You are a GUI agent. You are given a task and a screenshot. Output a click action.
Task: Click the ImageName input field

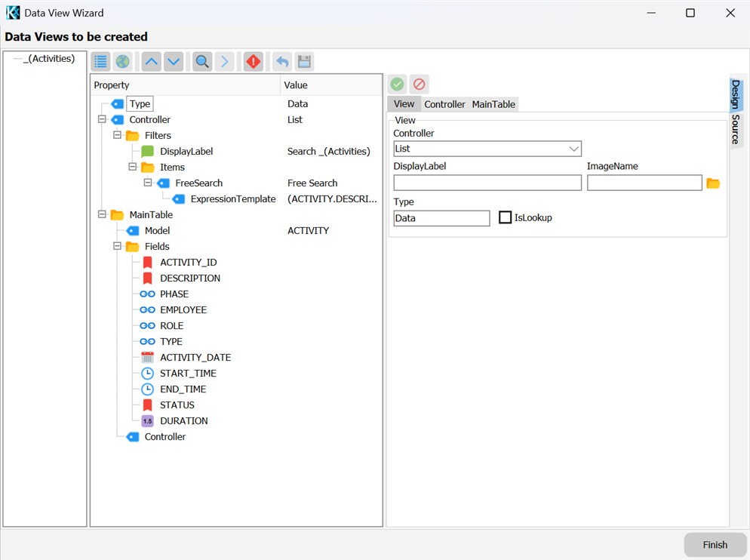pyautogui.click(x=644, y=183)
